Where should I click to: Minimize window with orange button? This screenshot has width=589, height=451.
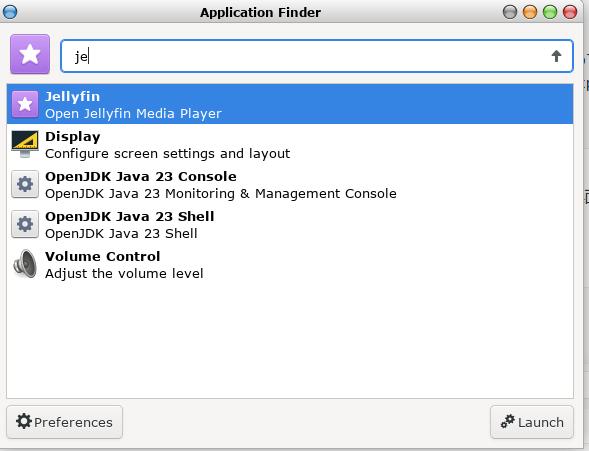[530, 12]
